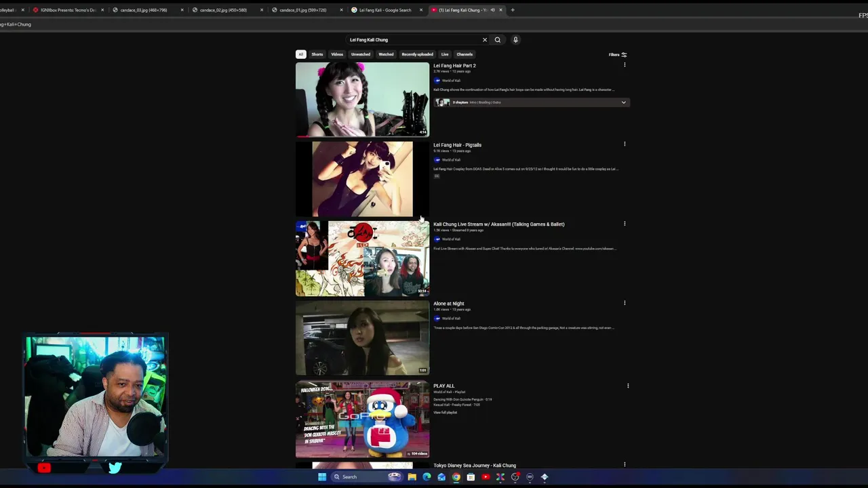Clear the search box with the X icon
The width and height of the screenshot is (868, 488).
485,39
